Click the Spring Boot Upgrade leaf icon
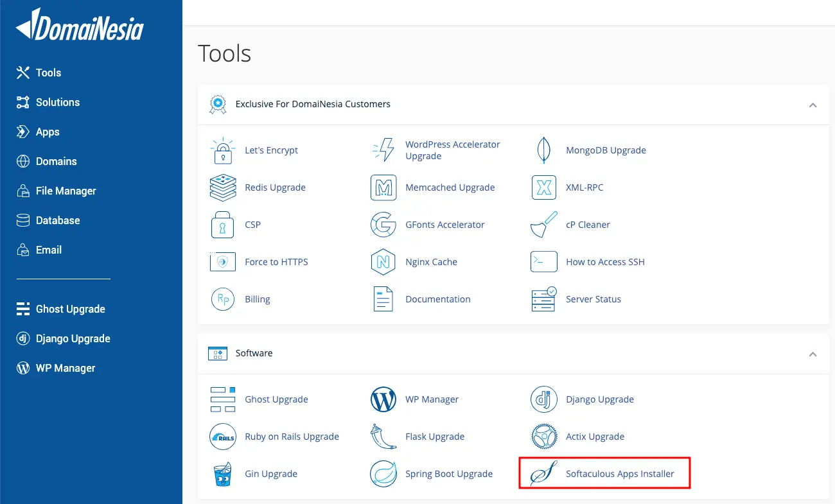 (383, 474)
